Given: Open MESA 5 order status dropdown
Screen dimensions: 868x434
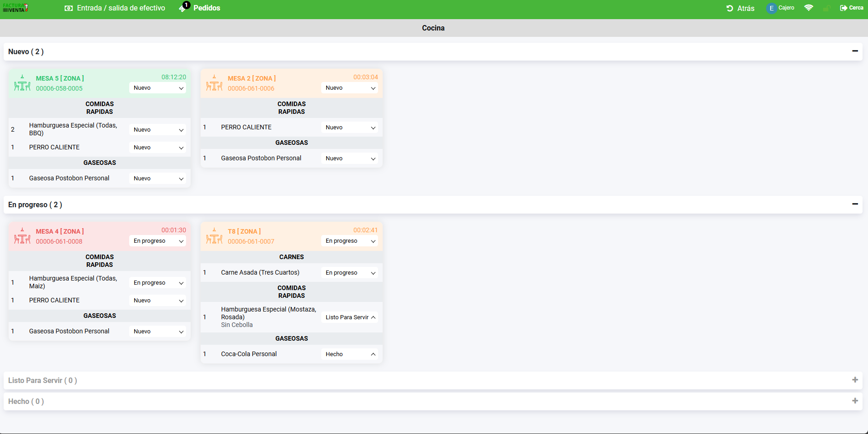Looking at the screenshot, I should point(158,88).
